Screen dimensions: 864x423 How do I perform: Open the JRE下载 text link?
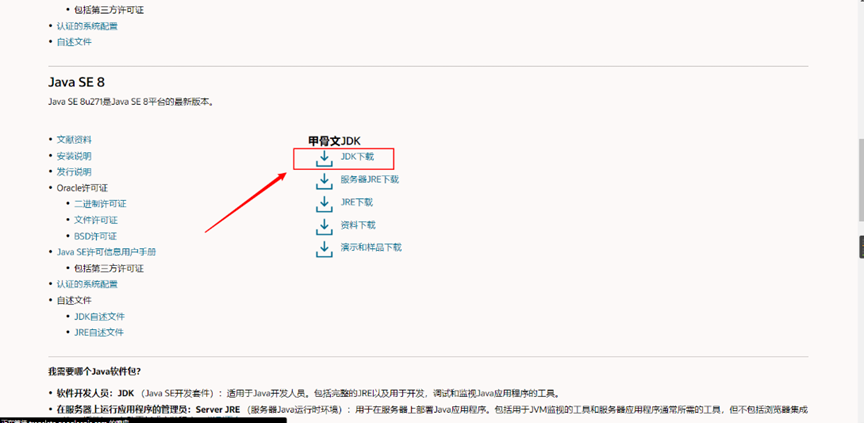coord(357,202)
